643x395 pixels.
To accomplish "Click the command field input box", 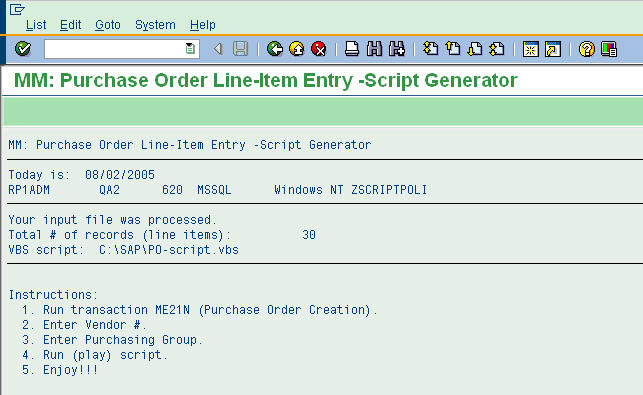I will [x=122, y=49].
